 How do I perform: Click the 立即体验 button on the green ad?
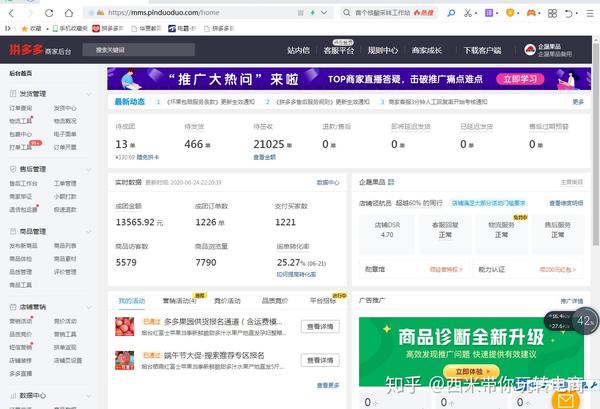(x=471, y=371)
